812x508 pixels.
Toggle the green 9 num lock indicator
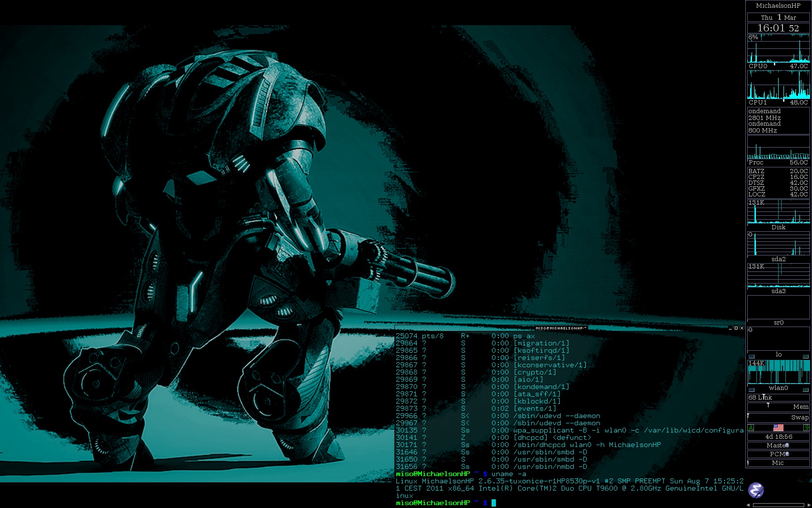pyautogui.click(x=806, y=428)
